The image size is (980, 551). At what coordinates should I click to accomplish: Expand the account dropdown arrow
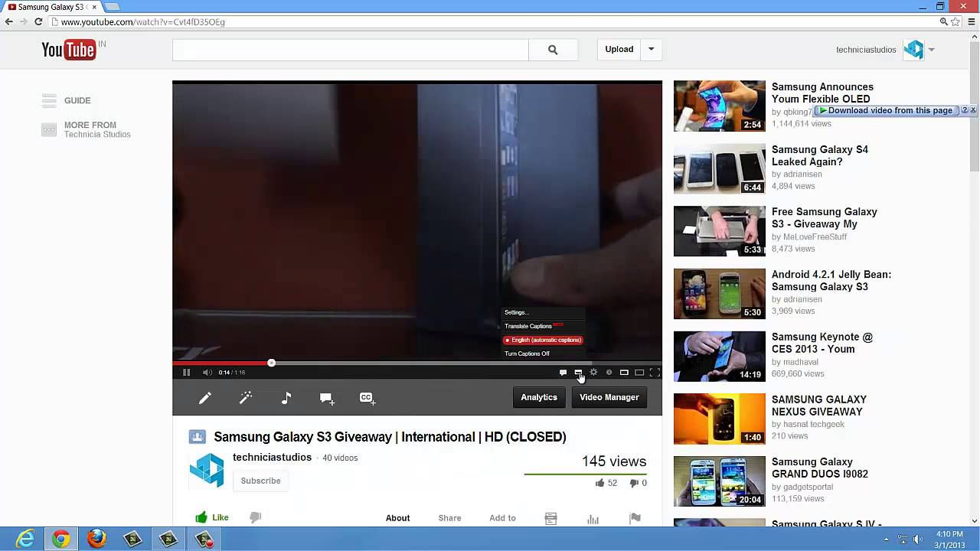pos(931,50)
